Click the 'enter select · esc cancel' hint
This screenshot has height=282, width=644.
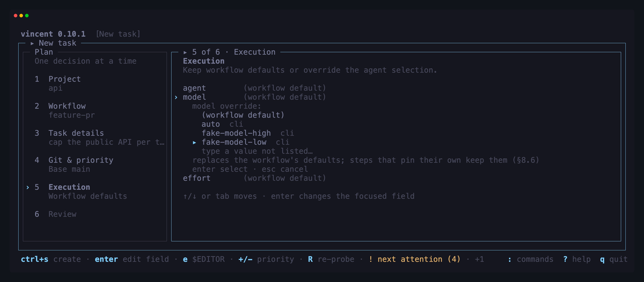point(250,169)
